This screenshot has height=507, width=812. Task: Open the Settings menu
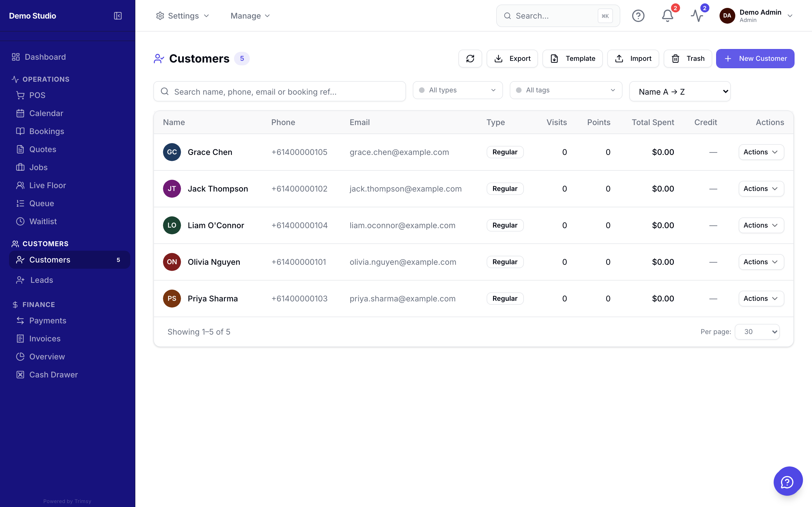(x=182, y=16)
